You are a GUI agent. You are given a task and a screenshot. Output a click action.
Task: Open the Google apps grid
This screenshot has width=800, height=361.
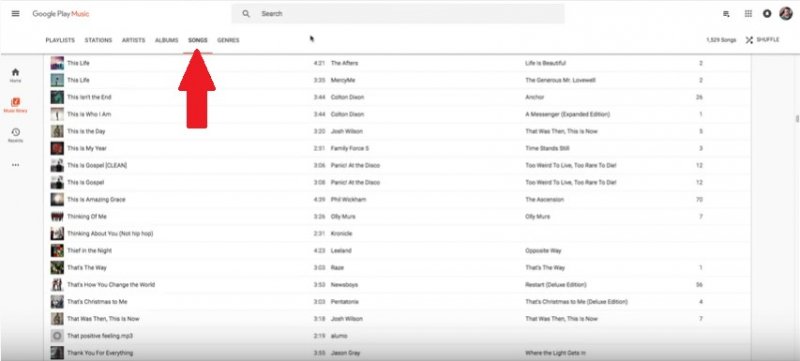pyautogui.click(x=748, y=14)
